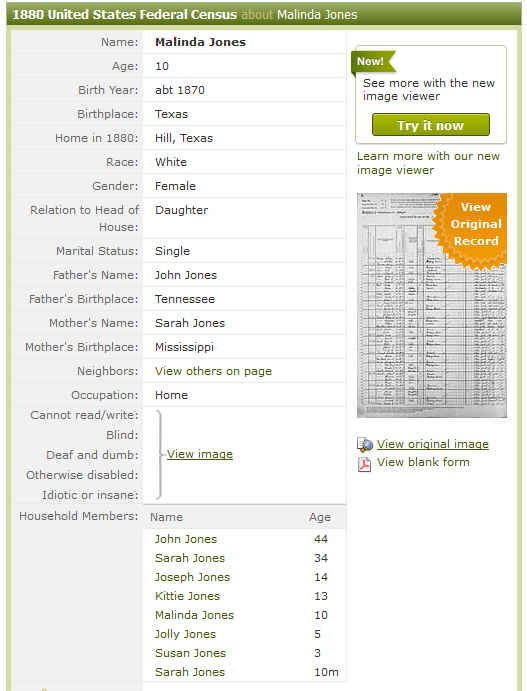Open household member Jolly Jones
This screenshot has width=527, height=691.
coord(185,634)
